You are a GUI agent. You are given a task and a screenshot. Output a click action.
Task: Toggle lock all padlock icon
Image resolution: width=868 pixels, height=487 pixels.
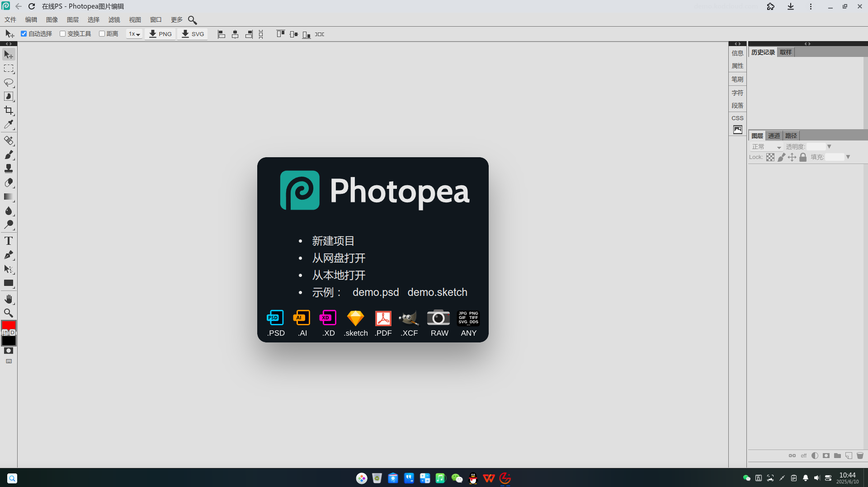803,157
